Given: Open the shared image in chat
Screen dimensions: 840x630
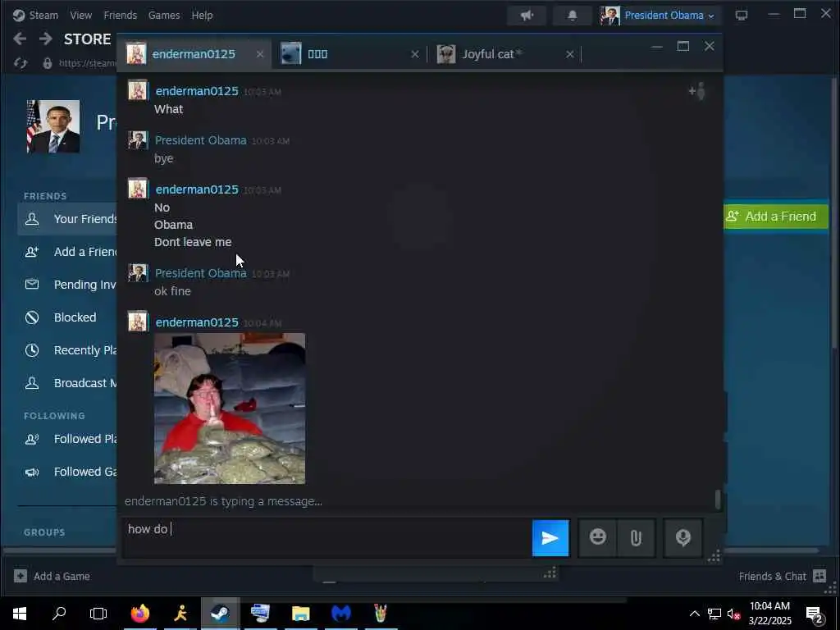Looking at the screenshot, I should (230, 409).
